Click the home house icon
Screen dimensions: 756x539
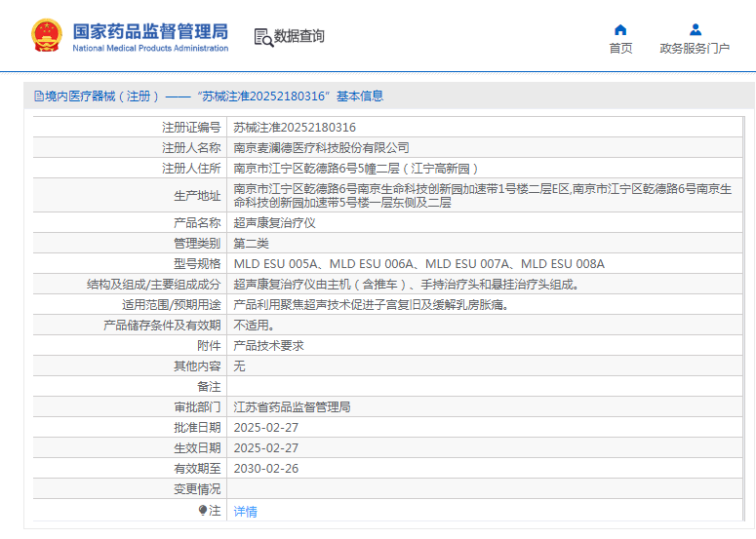[620, 29]
